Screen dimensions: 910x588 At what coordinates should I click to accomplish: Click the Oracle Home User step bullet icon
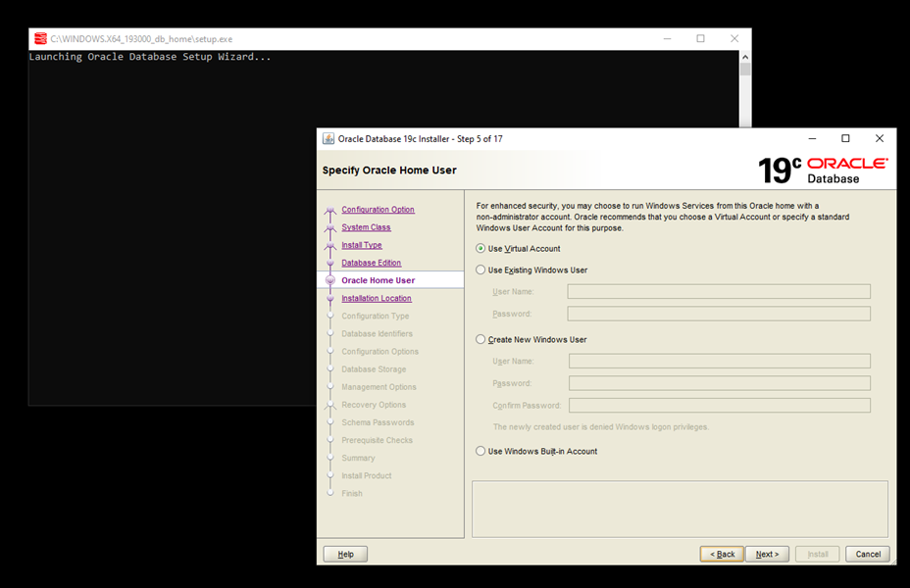330,280
